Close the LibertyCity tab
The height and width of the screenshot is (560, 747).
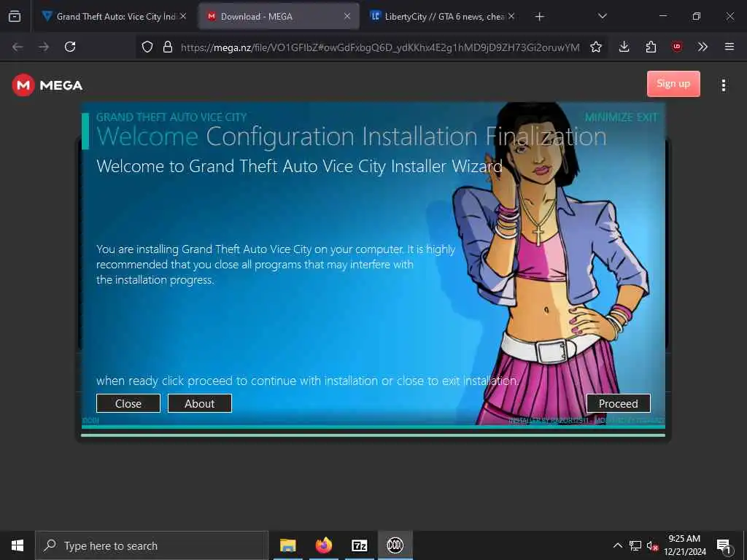[x=511, y=16]
